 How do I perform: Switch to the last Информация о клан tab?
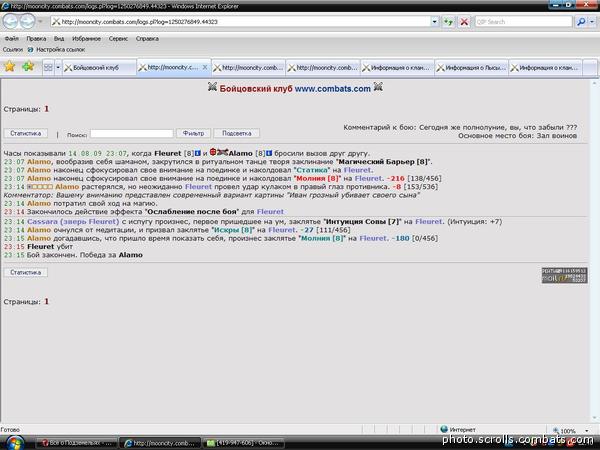pyautogui.click(x=546, y=68)
